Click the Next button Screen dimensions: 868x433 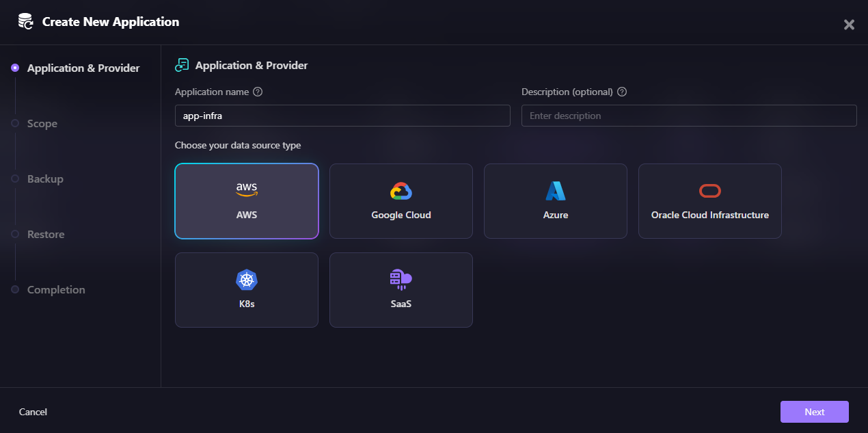[x=815, y=412]
